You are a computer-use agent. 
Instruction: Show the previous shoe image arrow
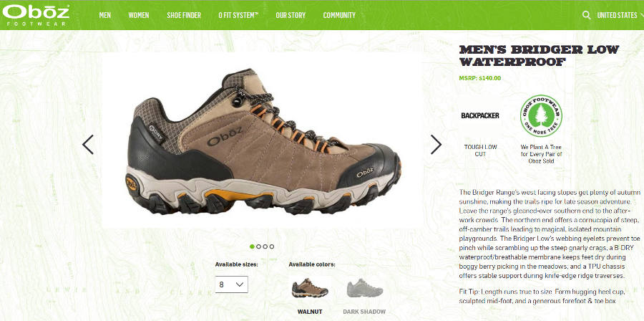pos(88,145)
